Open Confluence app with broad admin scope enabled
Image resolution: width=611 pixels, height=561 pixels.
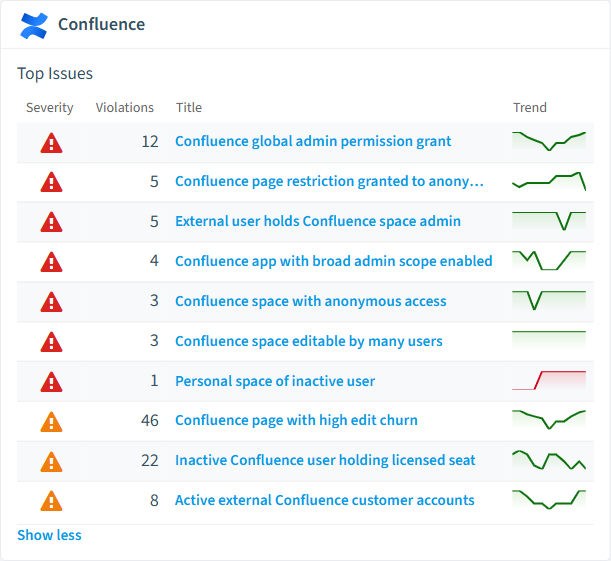point(334,261)
